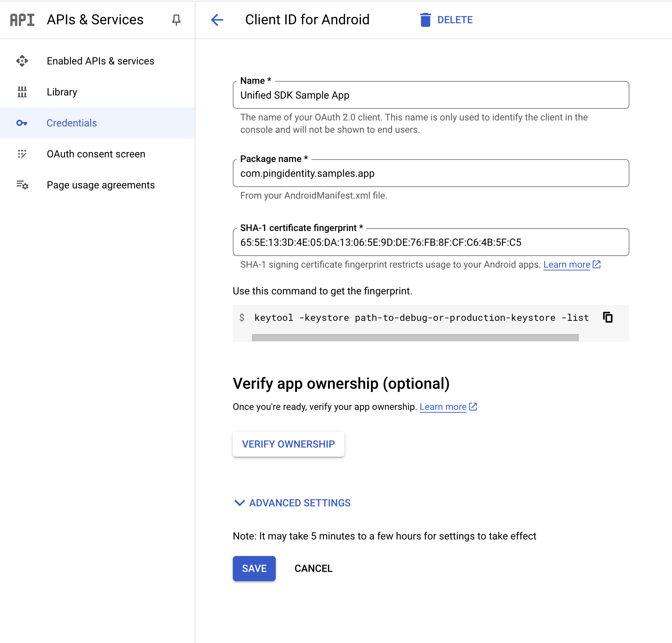Click the external link icon after SHA-1 Learn more
Screen dimensions: 672x643
[x=596, y=264]
